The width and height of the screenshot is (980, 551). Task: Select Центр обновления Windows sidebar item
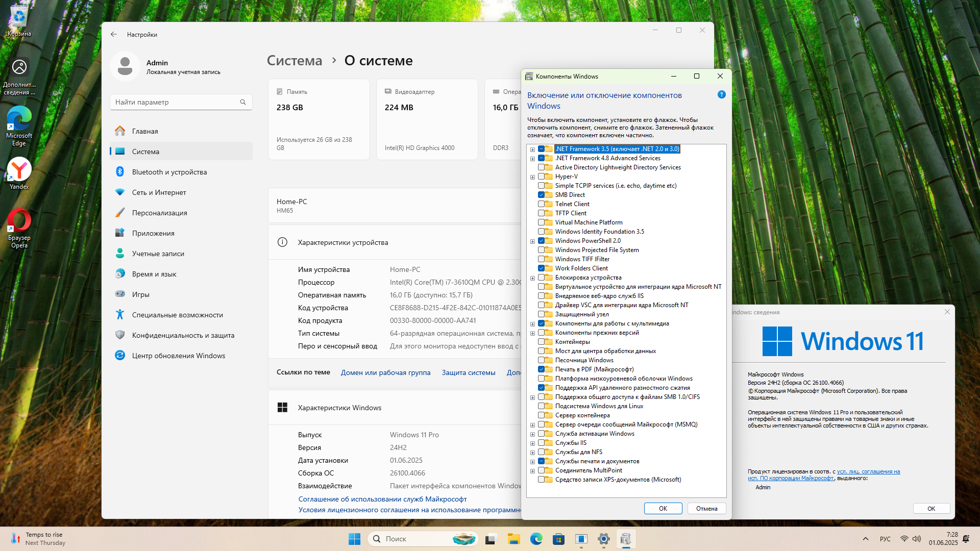coord(178,356)
